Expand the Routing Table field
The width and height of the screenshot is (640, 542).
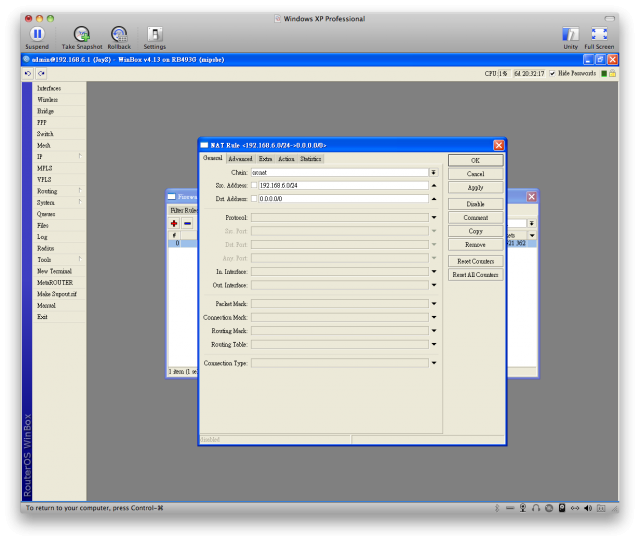tap(434, 344)
